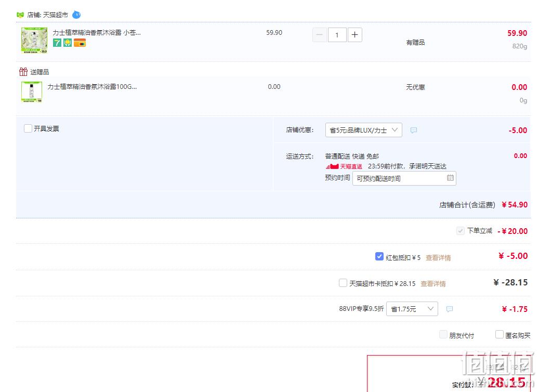Click the 运送方式 label
539x392 pixels.
coord(300,156)
